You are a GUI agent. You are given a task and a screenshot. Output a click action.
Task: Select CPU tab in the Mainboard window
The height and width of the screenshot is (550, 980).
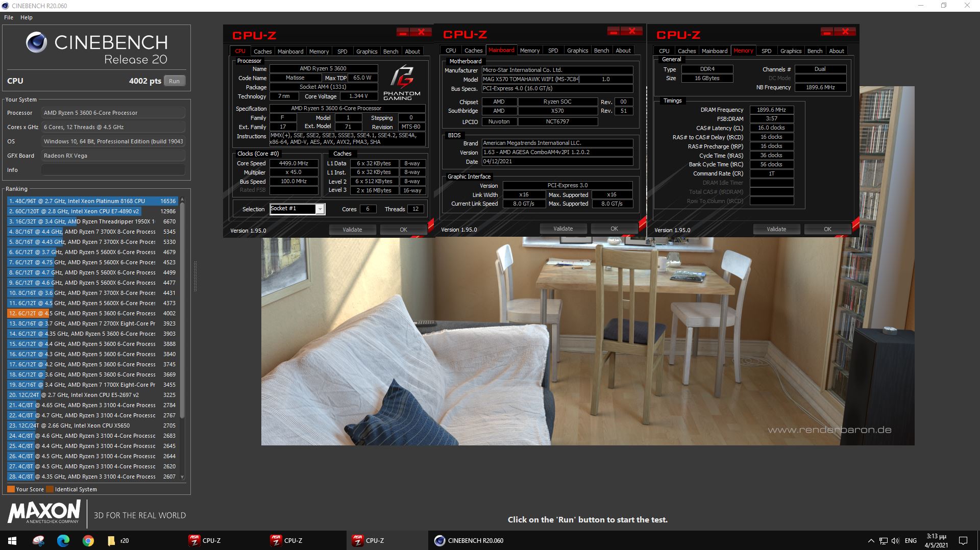[x=451, y=51]
